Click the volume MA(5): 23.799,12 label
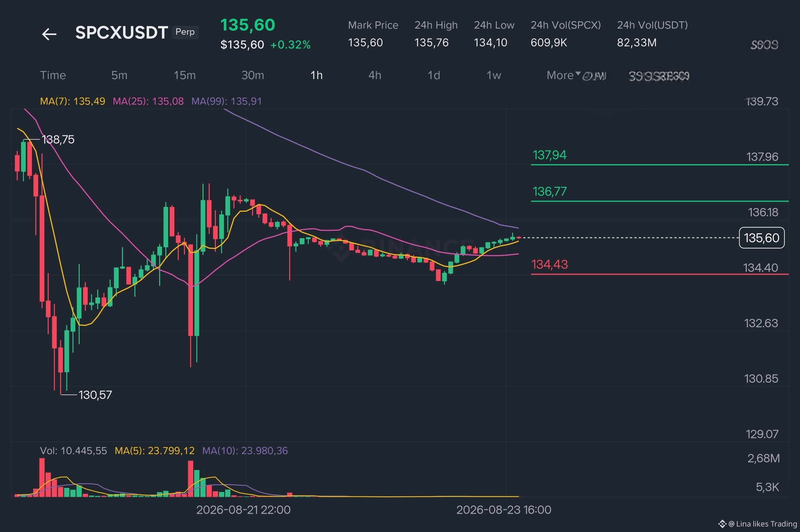This screenshot has width=800, height=532. (x=154, y=451)
